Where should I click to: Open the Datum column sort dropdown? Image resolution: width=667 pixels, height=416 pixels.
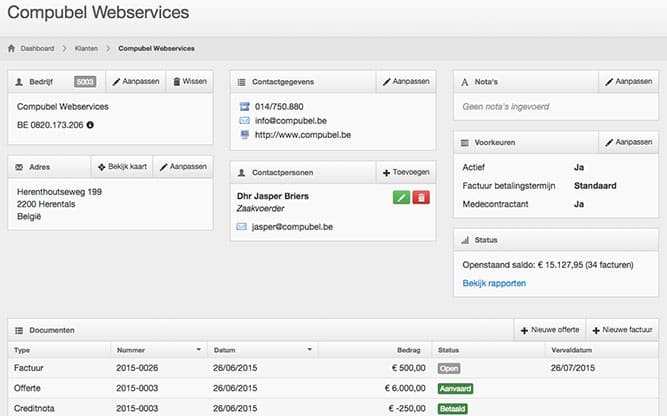[x=310, y=350]
